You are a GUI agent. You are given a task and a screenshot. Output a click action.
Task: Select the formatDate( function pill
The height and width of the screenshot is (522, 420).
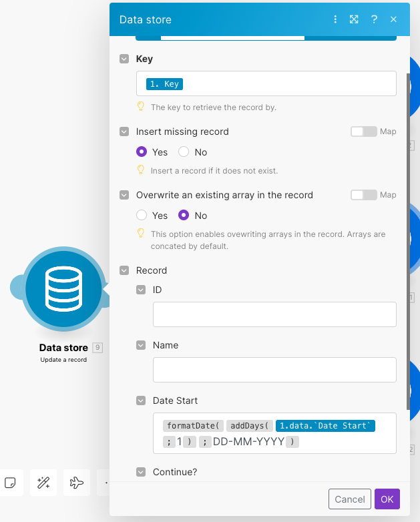click(x=193, y=426)
